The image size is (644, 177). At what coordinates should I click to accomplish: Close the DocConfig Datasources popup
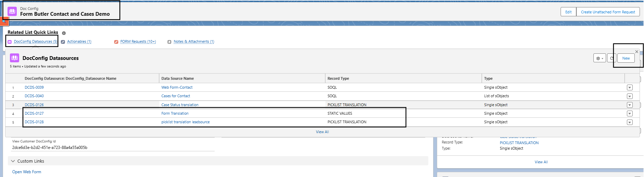pos(636,52)
